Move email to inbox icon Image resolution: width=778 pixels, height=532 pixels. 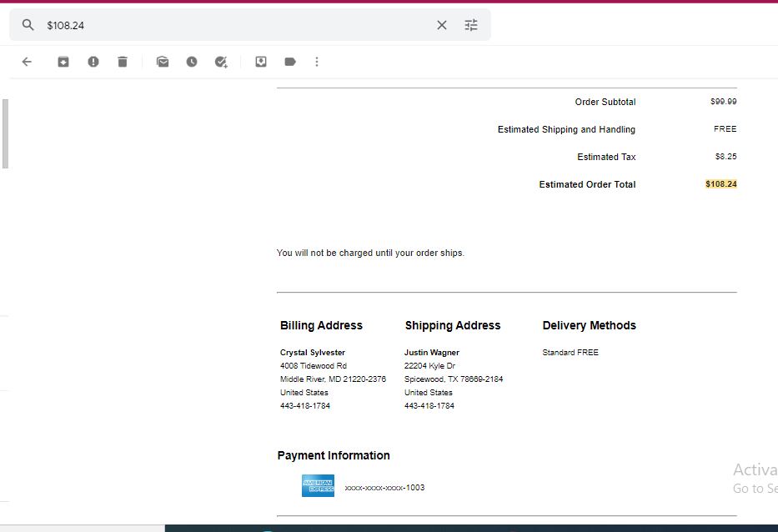261,62
